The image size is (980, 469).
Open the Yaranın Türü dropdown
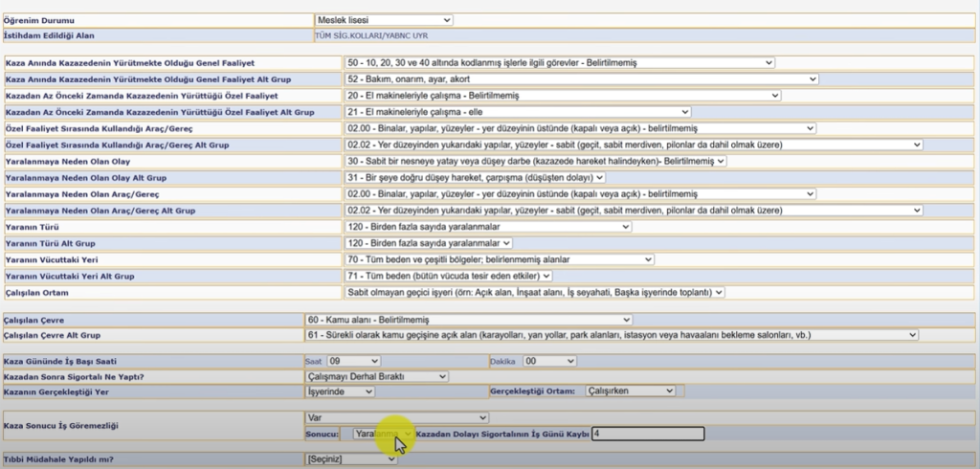click(488, 227)
